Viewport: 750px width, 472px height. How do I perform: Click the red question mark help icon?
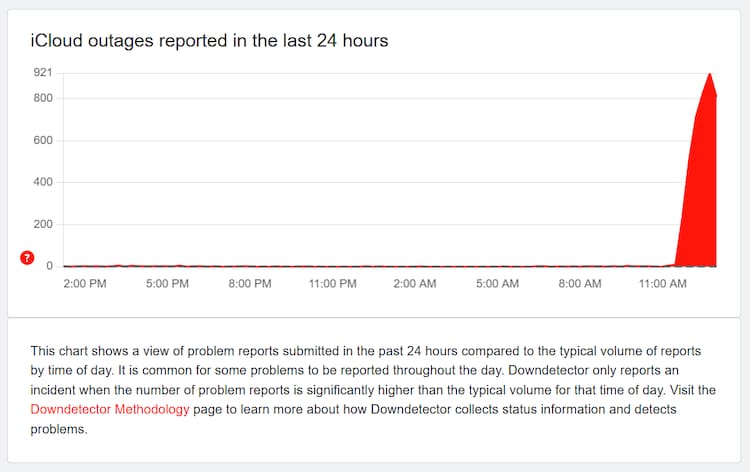28,258
